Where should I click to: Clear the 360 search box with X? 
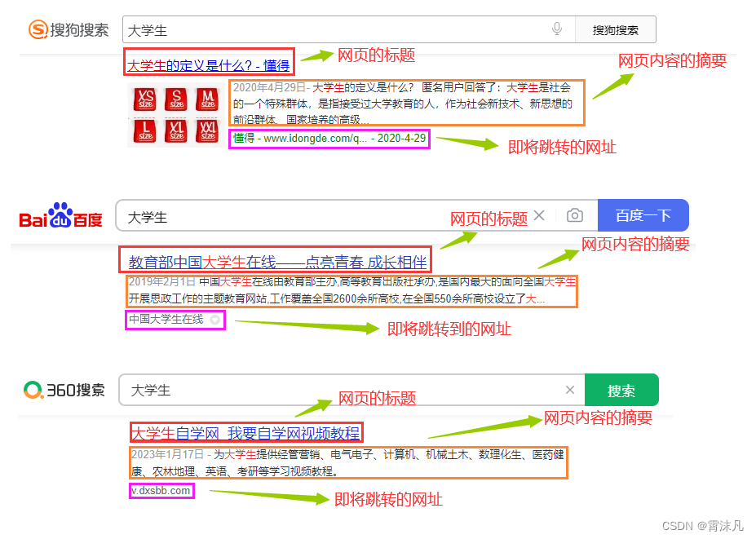point(570,390)
